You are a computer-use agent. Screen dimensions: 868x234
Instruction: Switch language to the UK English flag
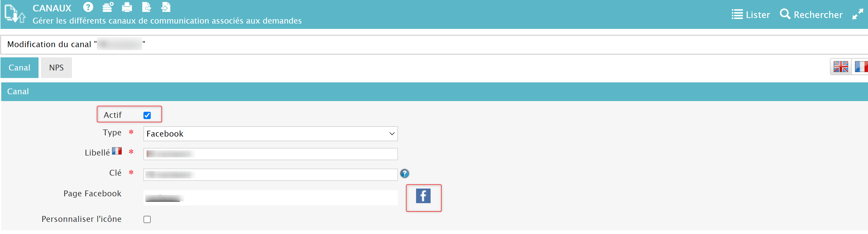pos(840,67)
